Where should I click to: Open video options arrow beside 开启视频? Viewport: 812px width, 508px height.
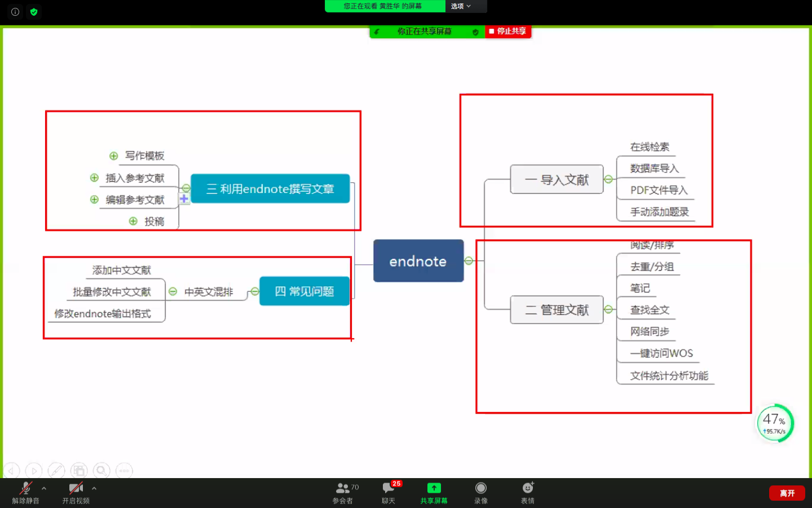tap(94, 488)
